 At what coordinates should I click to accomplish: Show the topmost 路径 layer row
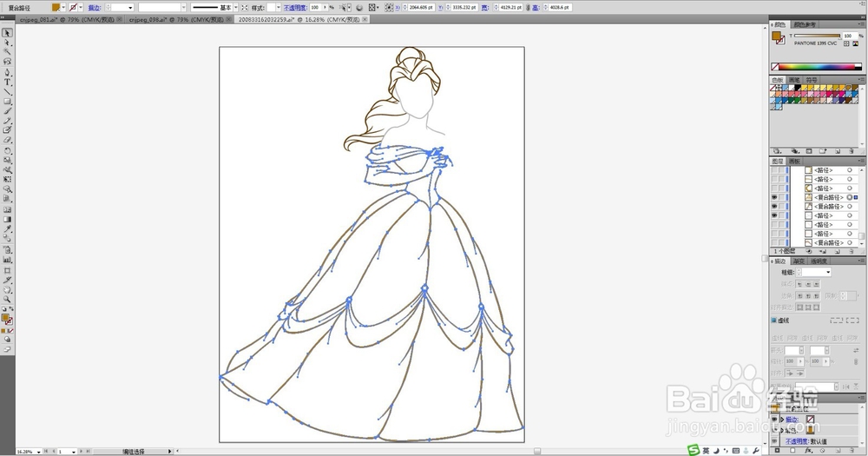click(774, 170)
